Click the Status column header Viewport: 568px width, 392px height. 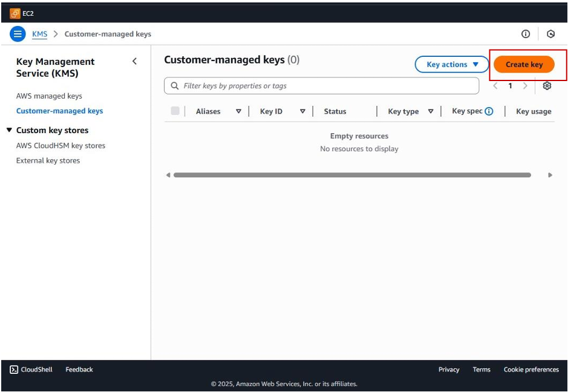(x=335, y=111)
